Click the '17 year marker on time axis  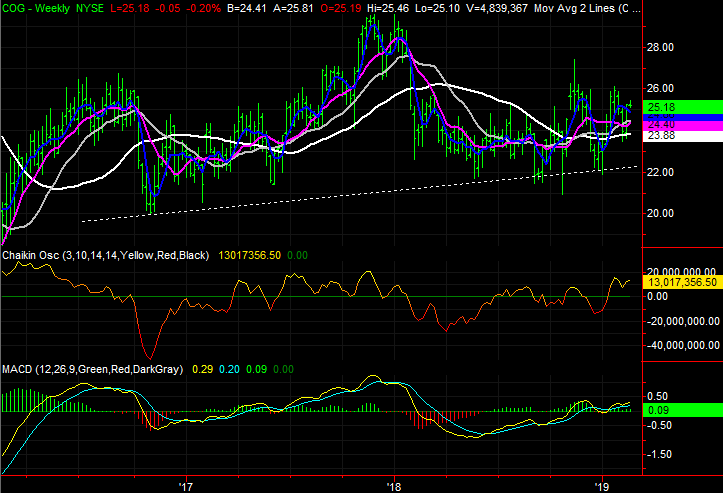[185, 485]
